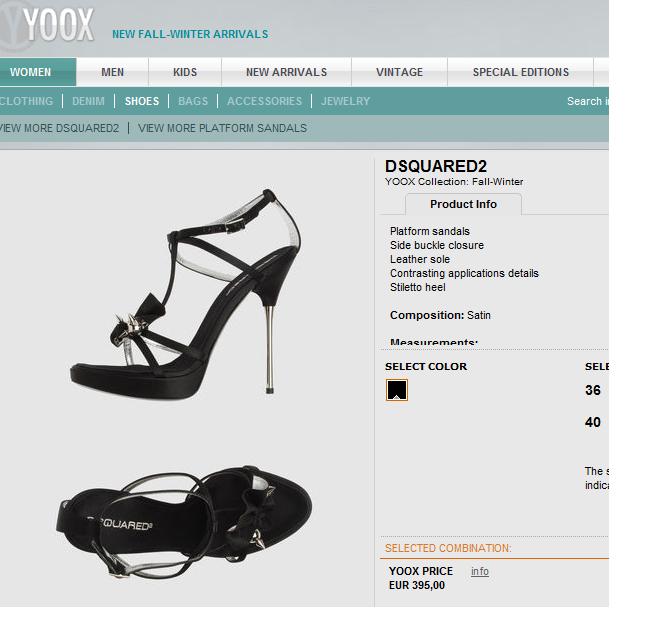Go to ACCESSORIES category
Viewport: 667px width, 626px height.
tap(264, 101)
